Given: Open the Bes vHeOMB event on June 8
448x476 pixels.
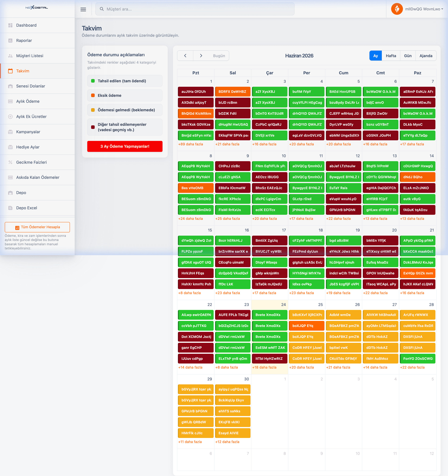Looking at the screenshot, I should pyautogui.click(x=196, y=188).
